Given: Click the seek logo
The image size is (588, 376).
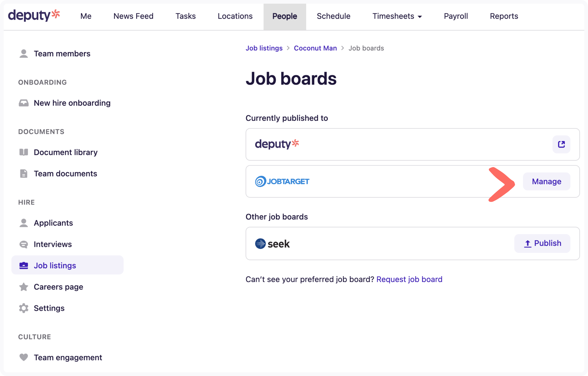Looking at the screenshot, I should (x=272, y=244).
